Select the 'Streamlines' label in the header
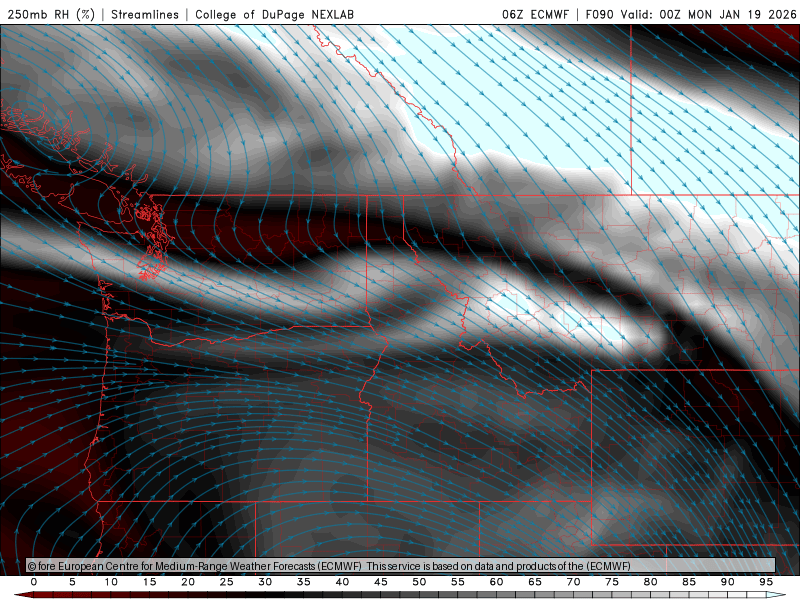 [145, 14]
